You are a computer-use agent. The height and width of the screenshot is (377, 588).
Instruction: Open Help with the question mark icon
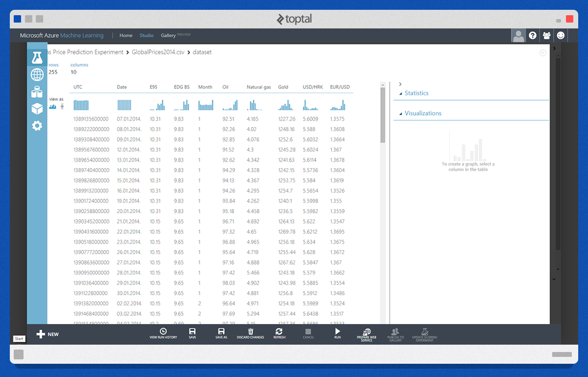[x=533, y=35]
